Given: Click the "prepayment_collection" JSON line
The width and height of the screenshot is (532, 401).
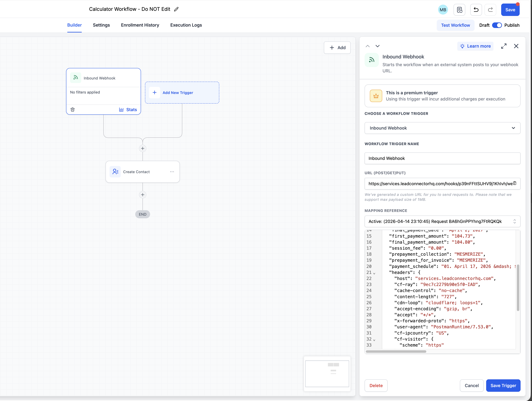Looking at the screenshot, I should 437,254.
